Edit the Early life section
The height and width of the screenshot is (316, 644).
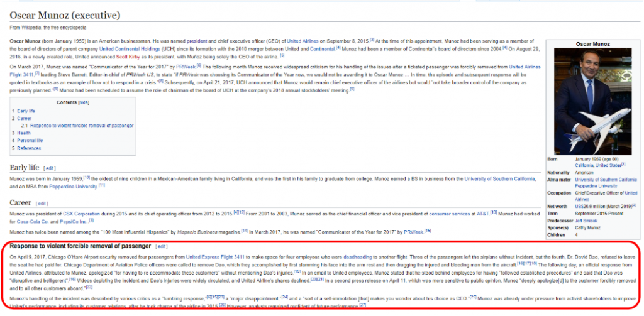point(49,168)
